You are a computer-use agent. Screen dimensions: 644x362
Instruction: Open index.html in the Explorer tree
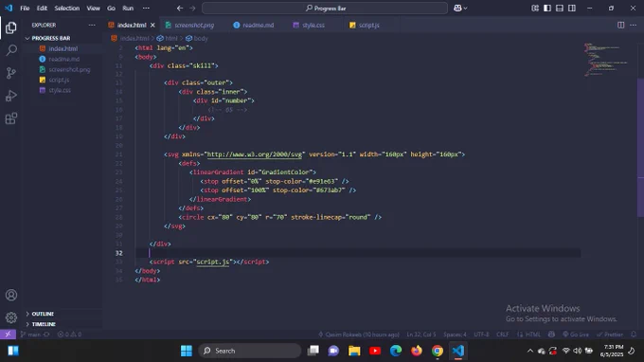63,48
